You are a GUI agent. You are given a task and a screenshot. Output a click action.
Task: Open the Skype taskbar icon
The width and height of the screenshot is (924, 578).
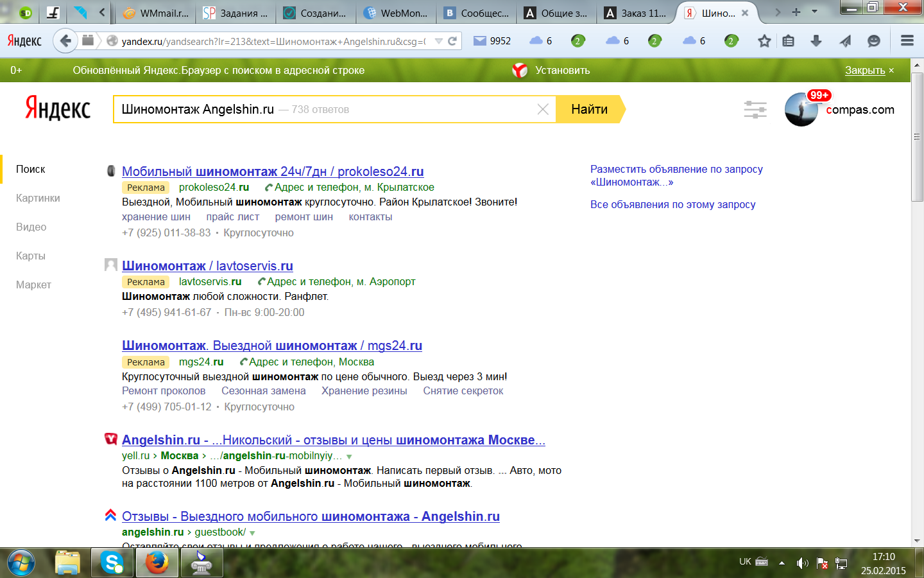[x=112, y=563]
